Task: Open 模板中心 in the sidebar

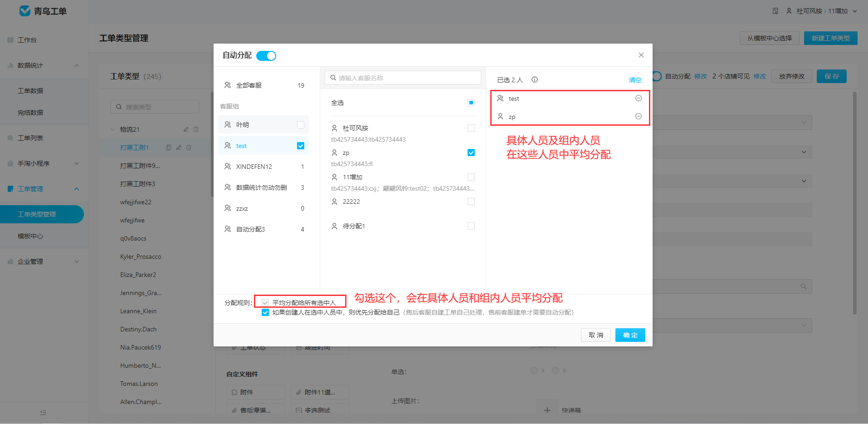Action: 30,236
